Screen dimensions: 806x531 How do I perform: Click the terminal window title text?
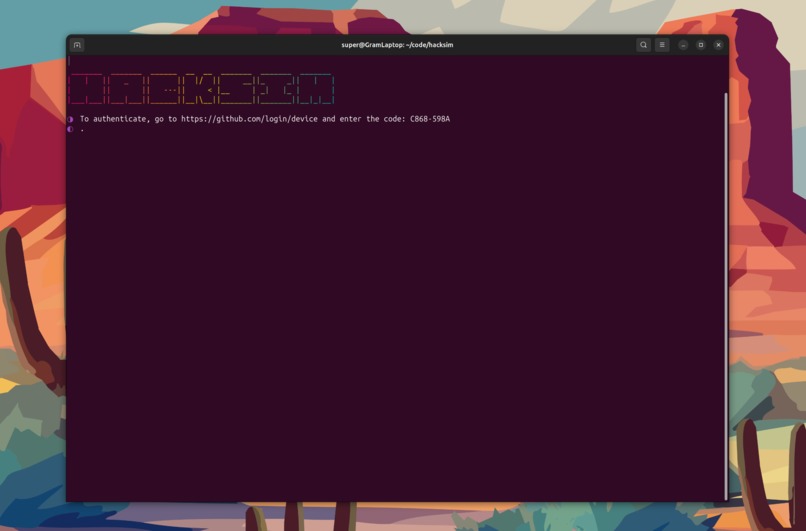click(x=397, y=45)
